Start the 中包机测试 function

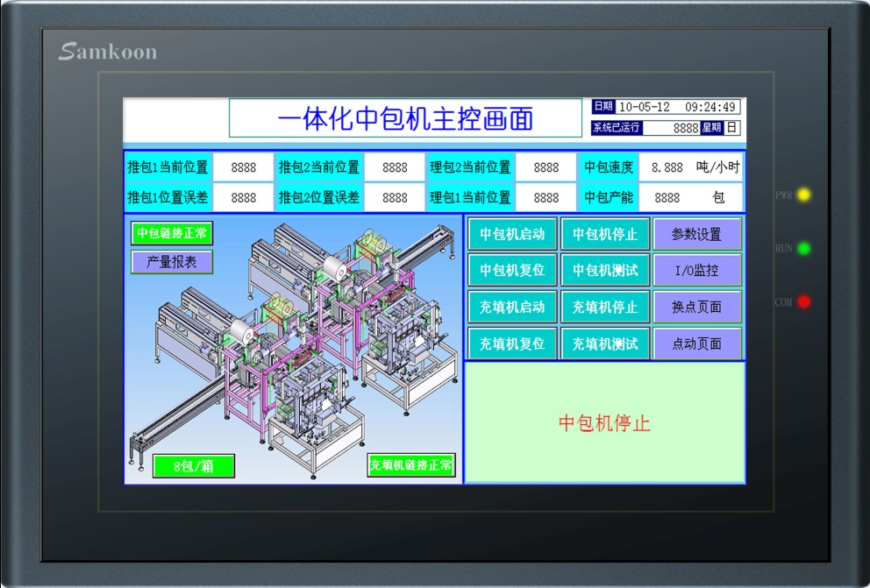[x=605, y=271]
